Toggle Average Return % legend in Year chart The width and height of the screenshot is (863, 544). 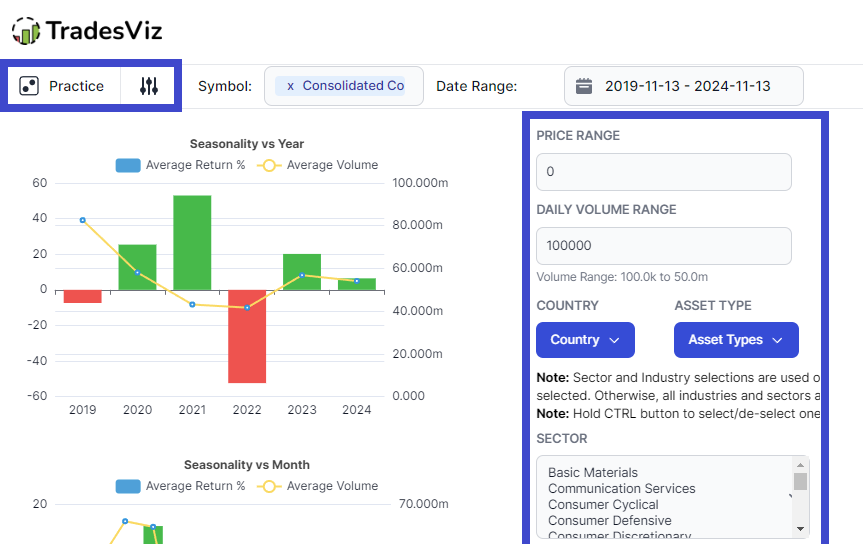(x=181, y=165)
